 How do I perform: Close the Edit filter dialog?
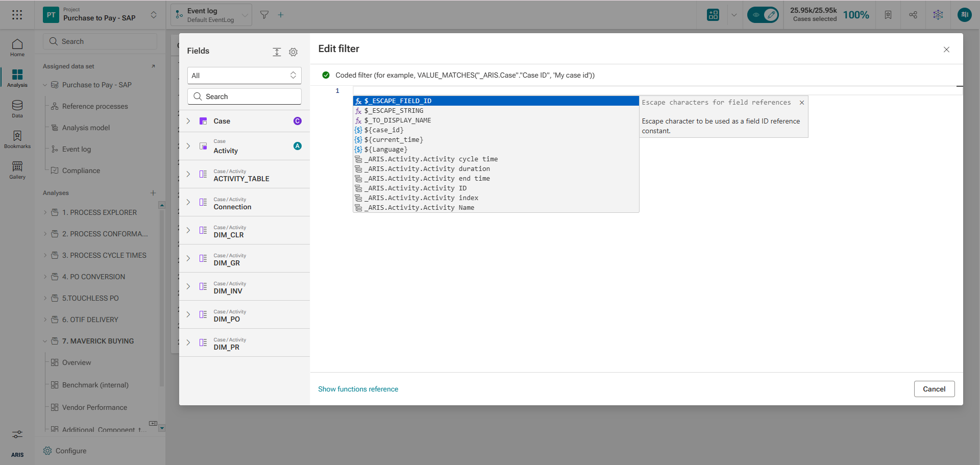(x=946, y=50)
